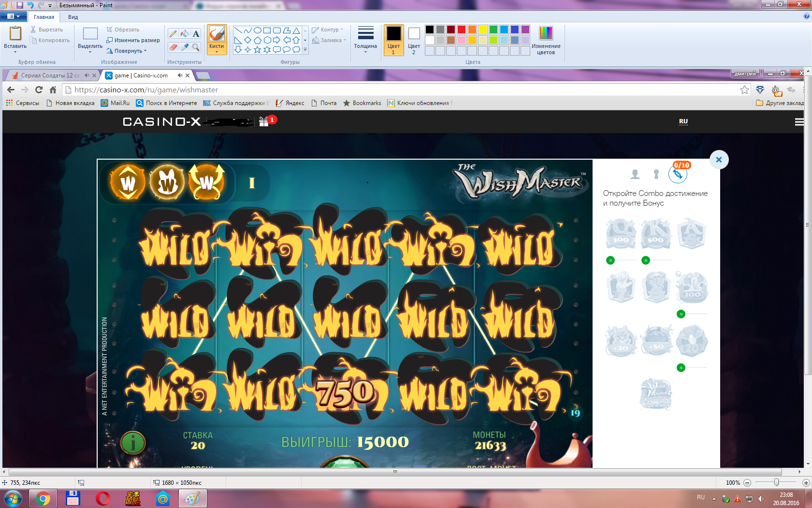Choose the Cloud callout shape
The image size is (812, 508).
pyautogui.click(x=296, y=49)
